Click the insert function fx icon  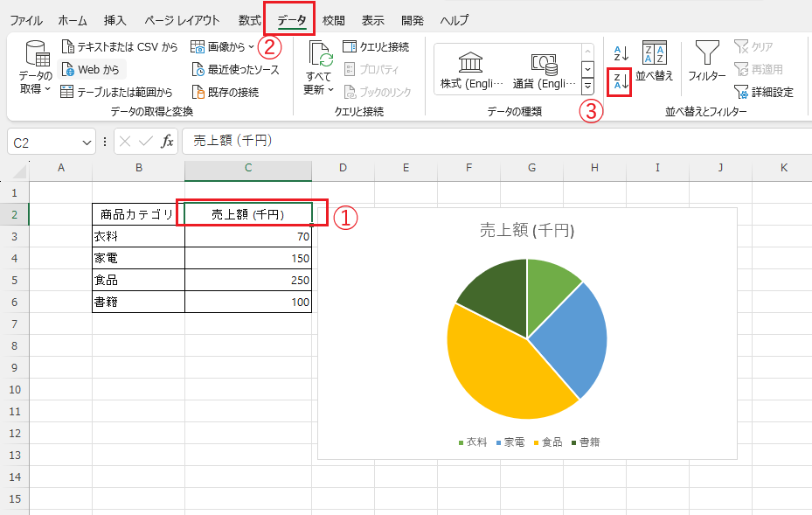pyautogui.click(x=167, y=142)
